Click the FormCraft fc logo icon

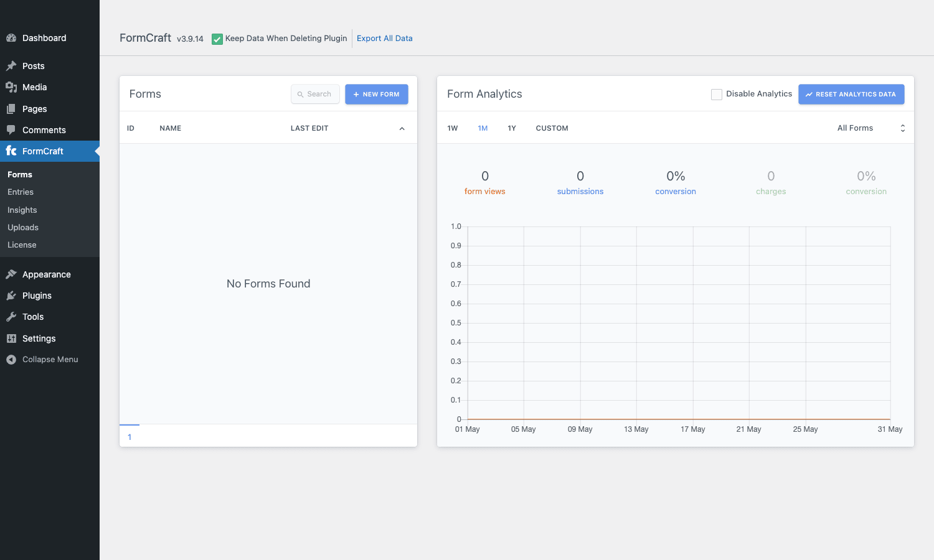point(11,151)
